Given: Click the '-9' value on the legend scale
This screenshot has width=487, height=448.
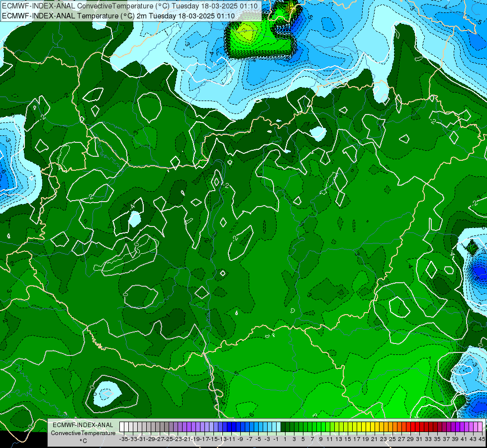Looking at the screenshot, I should point(240,439).
